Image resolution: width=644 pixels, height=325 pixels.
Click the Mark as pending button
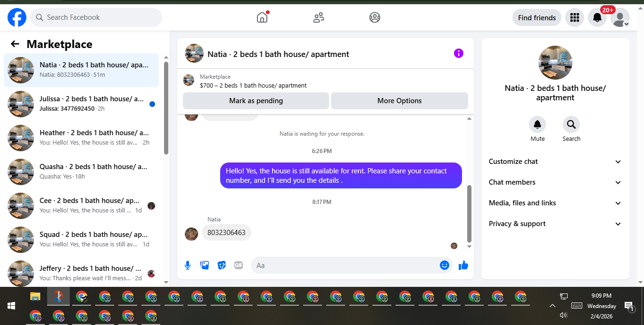pyautogui.click(x=256, y=101)
